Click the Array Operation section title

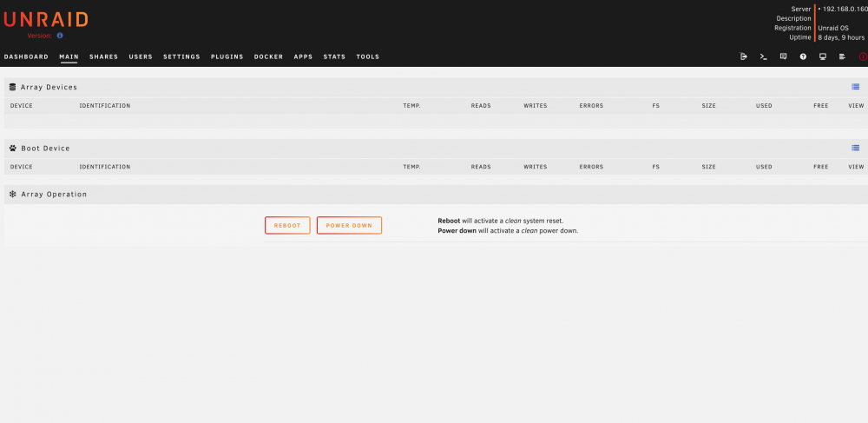click(54, 195)
